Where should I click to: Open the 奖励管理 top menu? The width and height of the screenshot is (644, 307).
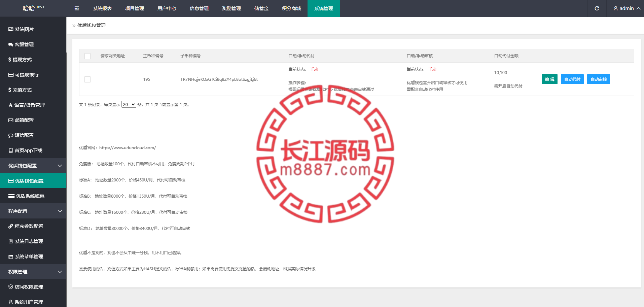click(x=231, y=8)
